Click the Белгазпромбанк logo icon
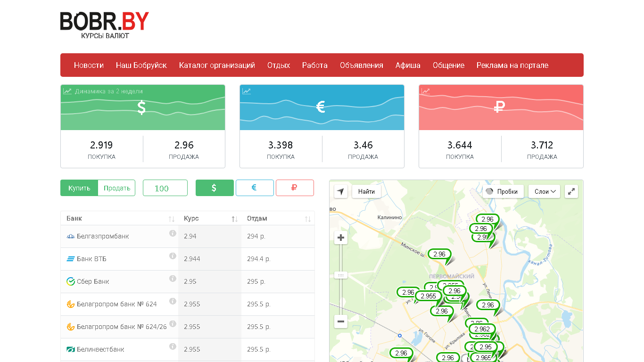Screen dimensions: 644x362 [71, 236]
